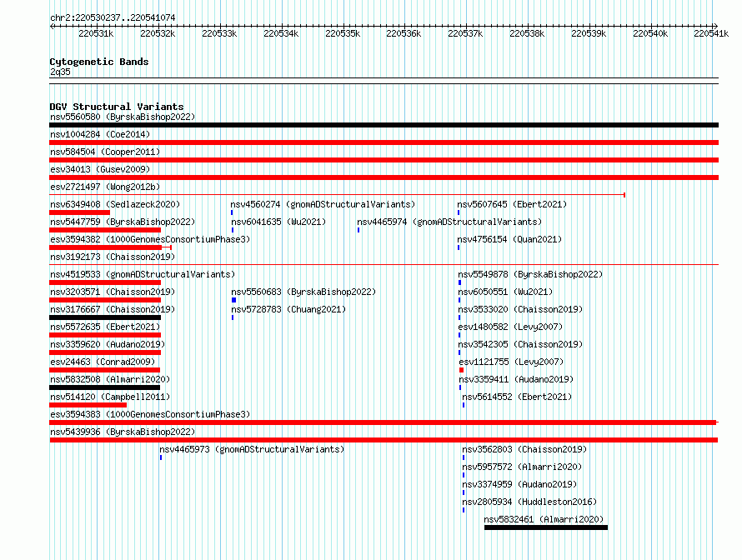Click the black bar under nsv5832508

tap(104, 387)
